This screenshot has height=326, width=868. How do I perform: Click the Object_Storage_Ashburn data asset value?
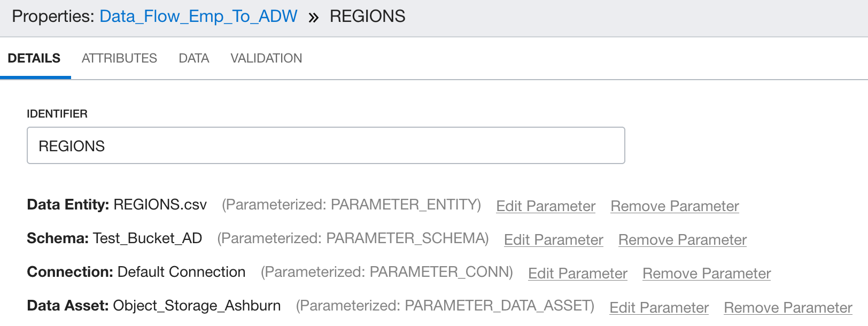tap(197, 306)
